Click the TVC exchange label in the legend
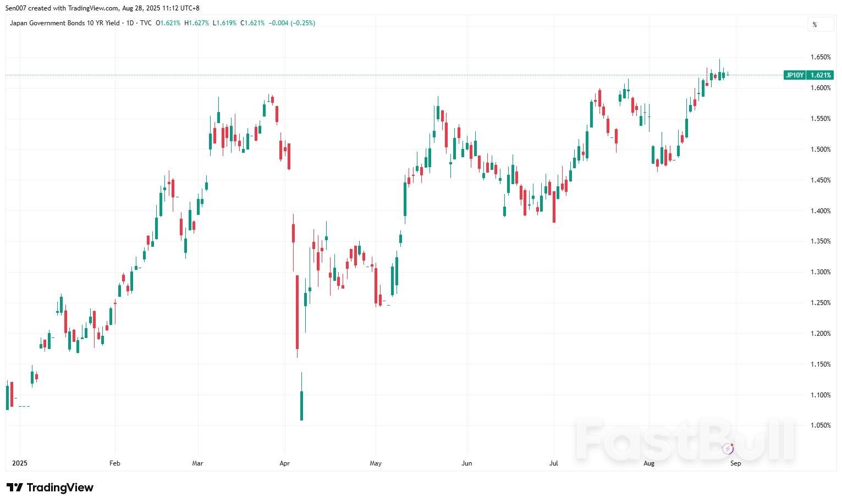 [146, 23]
